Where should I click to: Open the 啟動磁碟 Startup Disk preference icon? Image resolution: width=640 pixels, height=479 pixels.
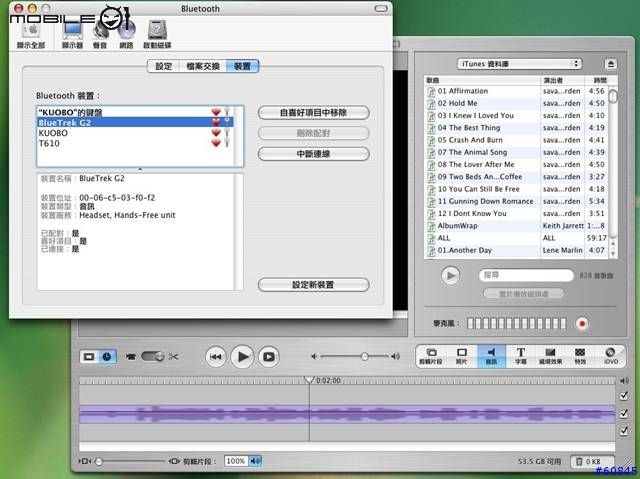(x=157, y=36)
